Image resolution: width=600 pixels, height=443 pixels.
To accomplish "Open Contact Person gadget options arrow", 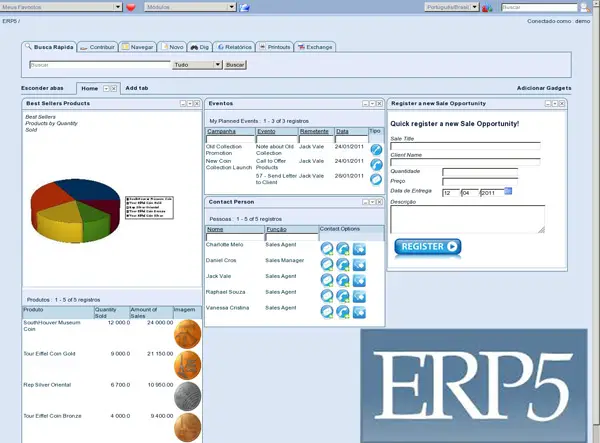I will tap(372, 202).
